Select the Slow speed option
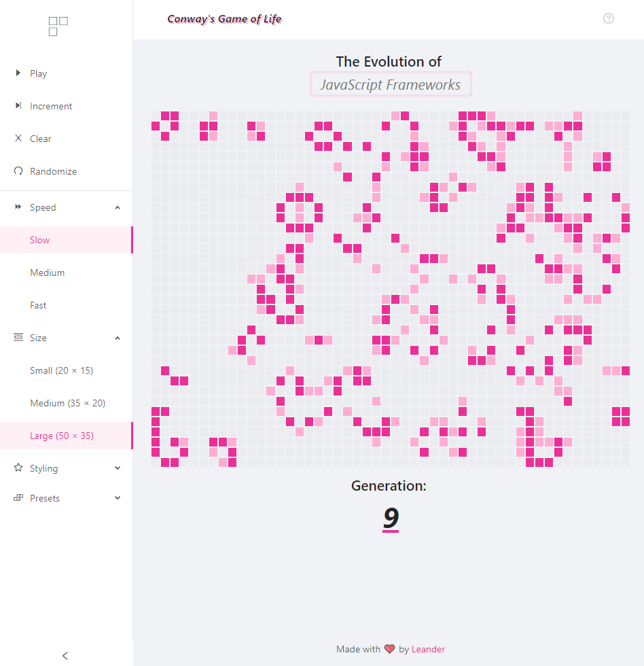This screenshot has width=644, height=666. (x=40, y=240)
